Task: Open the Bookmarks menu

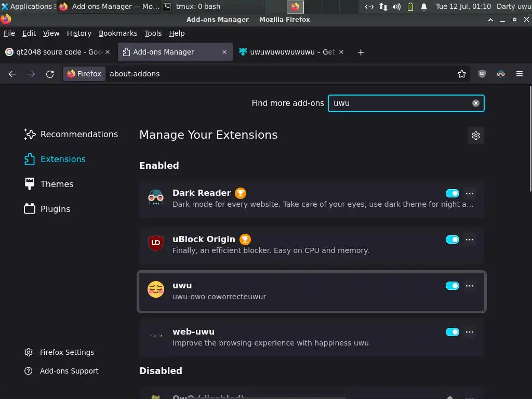Action: [x=118, y=33]
